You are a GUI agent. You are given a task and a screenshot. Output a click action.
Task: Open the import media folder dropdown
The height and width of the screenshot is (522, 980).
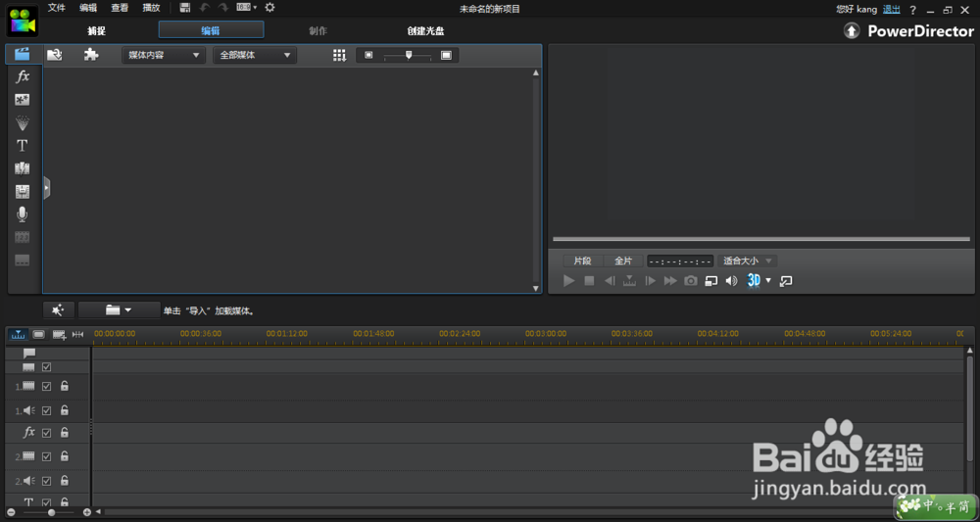pyautogui.click(x=119, y=309)
